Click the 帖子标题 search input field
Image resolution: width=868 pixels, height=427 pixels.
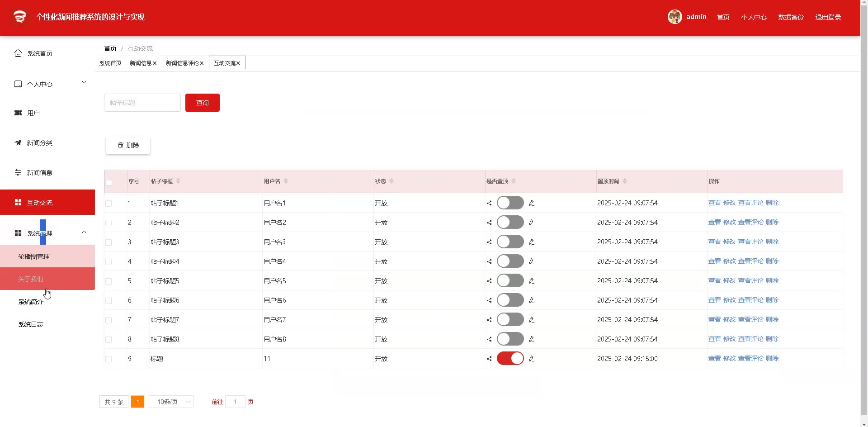(142, 103)
